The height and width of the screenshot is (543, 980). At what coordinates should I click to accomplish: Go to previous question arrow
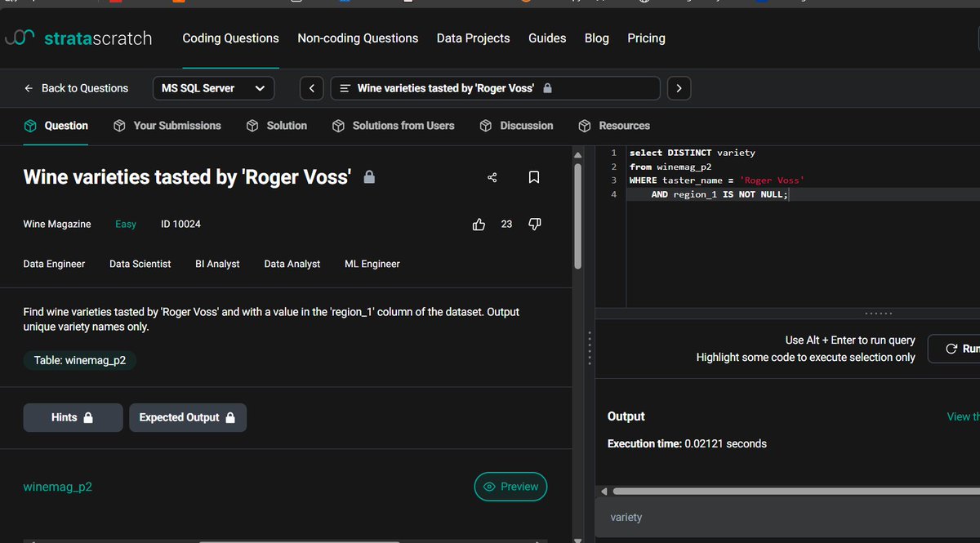312,88
